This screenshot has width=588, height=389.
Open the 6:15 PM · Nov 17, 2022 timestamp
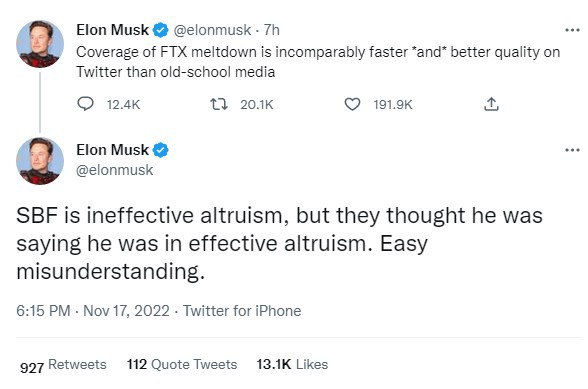pyautogui.click(x=93, y=311)
